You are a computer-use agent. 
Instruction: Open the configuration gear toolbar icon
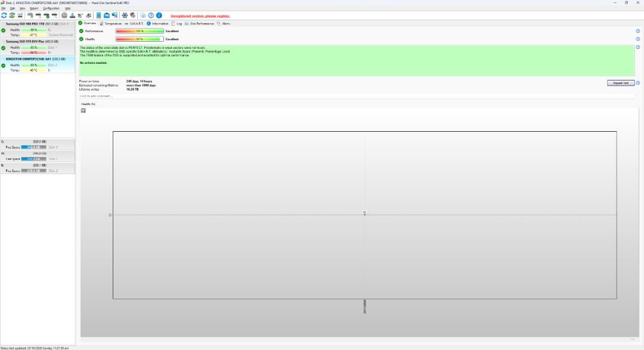click(125, 16)
